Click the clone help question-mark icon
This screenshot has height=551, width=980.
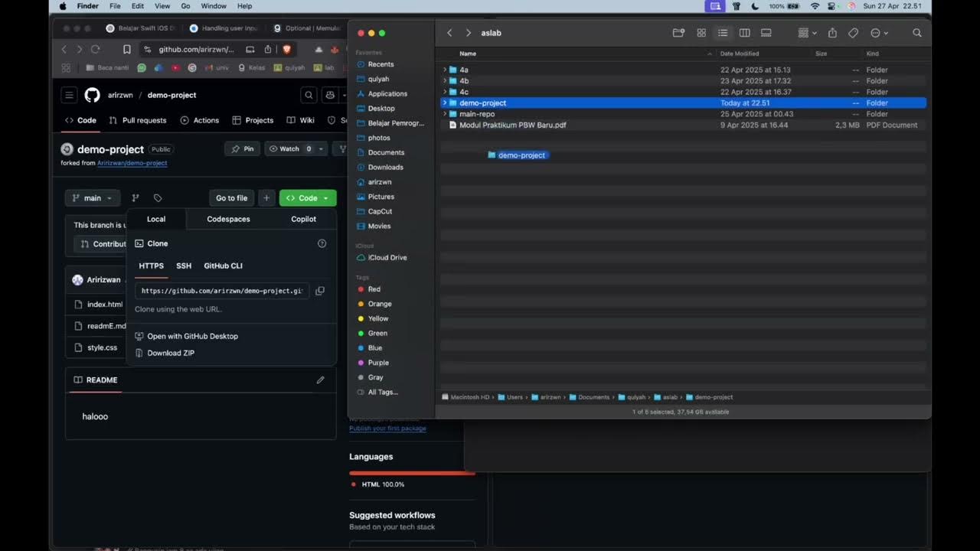(x=322, y=243)
